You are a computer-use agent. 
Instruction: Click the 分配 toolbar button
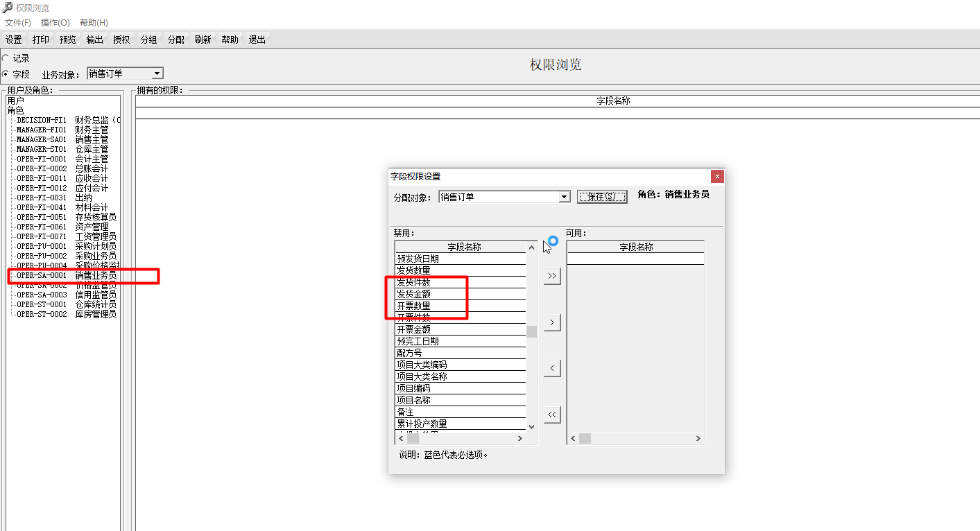point(176,40)
